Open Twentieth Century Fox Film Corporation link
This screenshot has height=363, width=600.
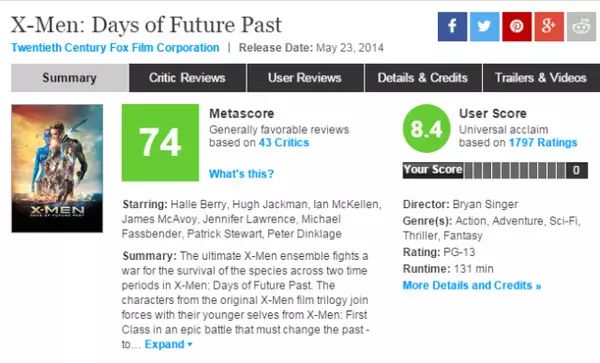[115, 48]
